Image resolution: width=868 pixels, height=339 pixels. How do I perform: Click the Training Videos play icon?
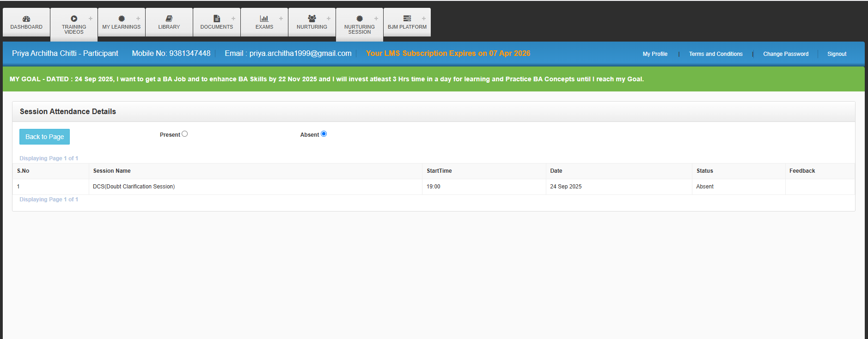(74, 19)
